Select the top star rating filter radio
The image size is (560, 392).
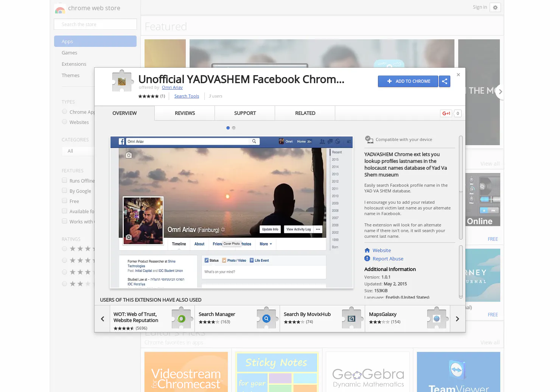[64, 248]
